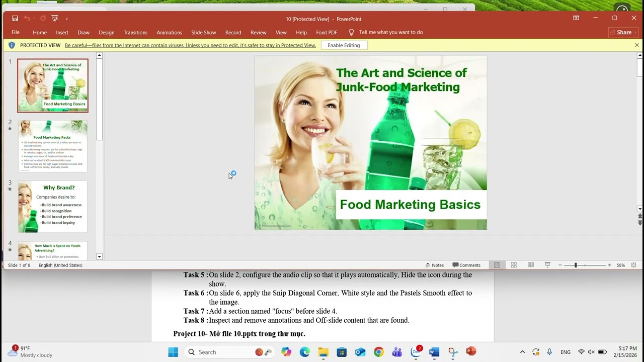Click Fit slide to current window icon

pos(634,265)
